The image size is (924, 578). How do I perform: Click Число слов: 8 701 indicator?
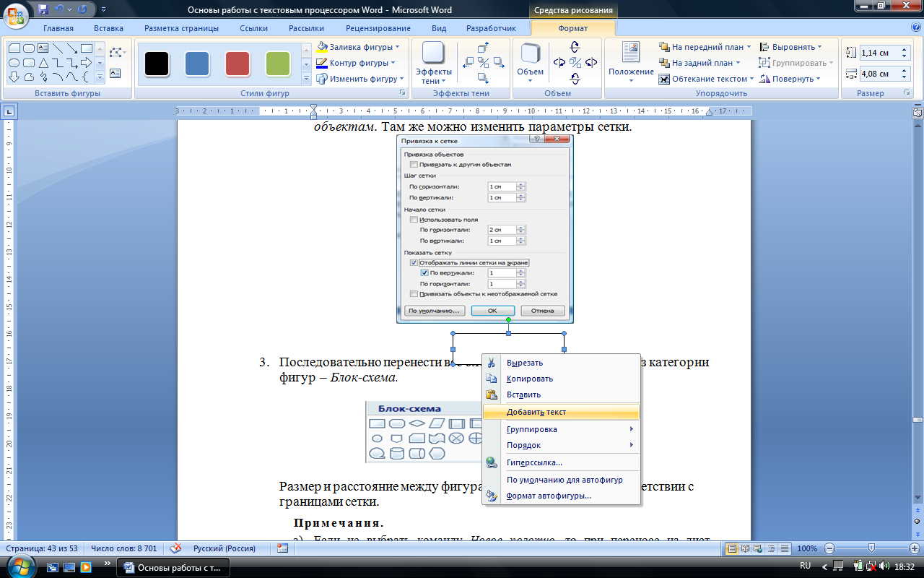click(123, 548)
